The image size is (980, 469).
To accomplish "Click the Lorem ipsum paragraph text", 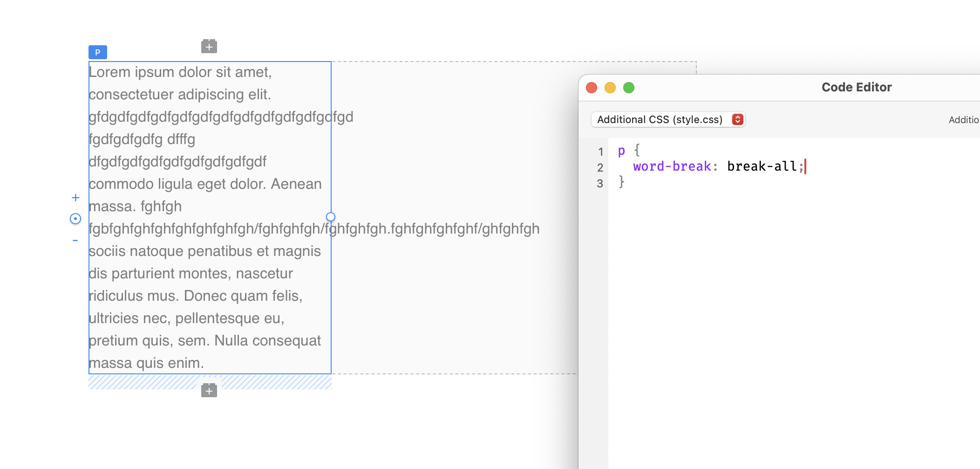I will 181,71.
